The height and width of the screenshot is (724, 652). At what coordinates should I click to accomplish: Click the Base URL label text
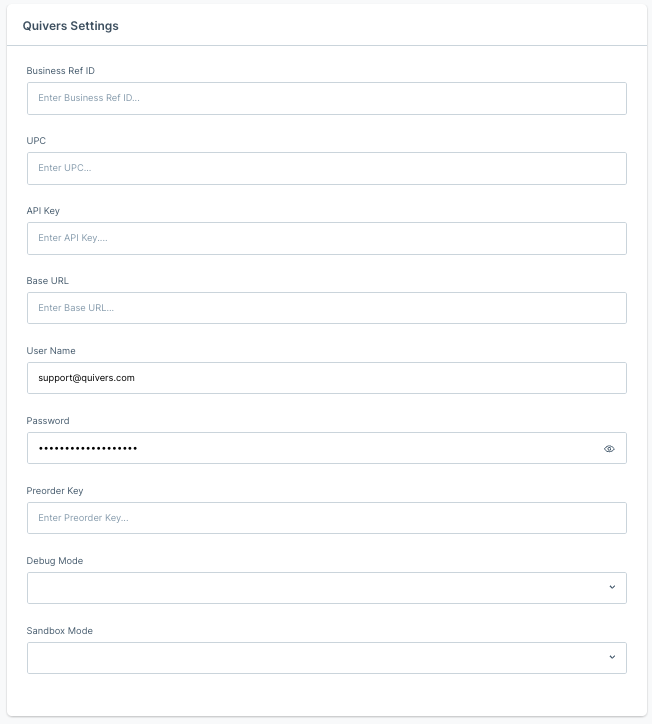[x=48, y=281]
